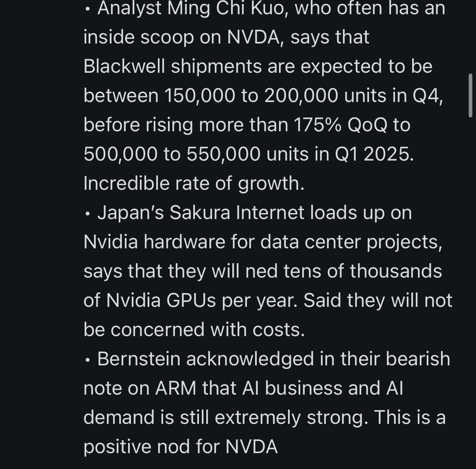Click 'NVDA,' in 'inside scoop on NVDA'
The image size is (476, 469).
click(255, 37)
